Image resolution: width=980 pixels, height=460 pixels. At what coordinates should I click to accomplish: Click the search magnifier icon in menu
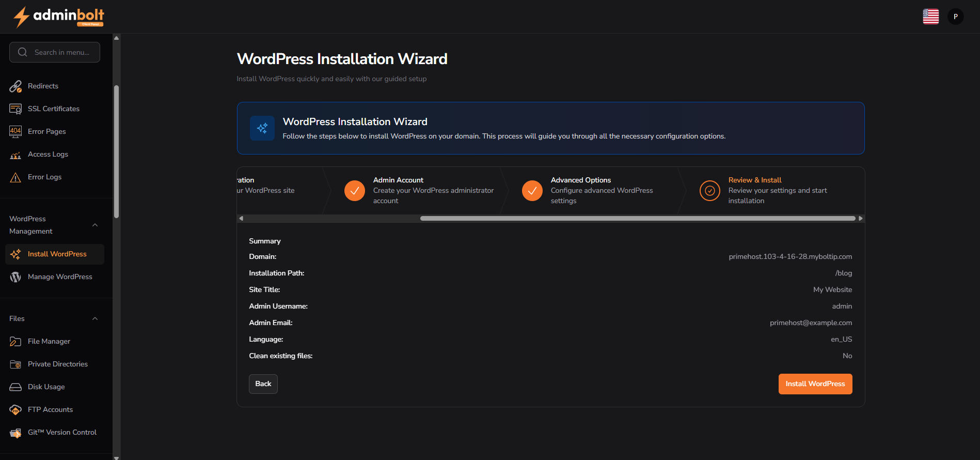point(22,52)
